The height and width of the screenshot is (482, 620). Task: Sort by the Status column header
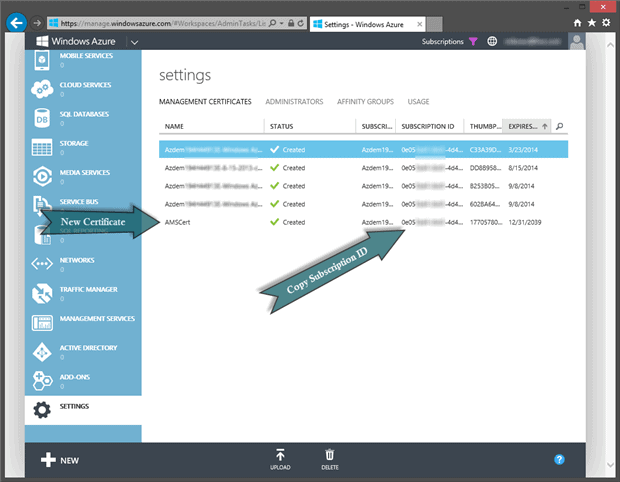click(x=310, y=127)
